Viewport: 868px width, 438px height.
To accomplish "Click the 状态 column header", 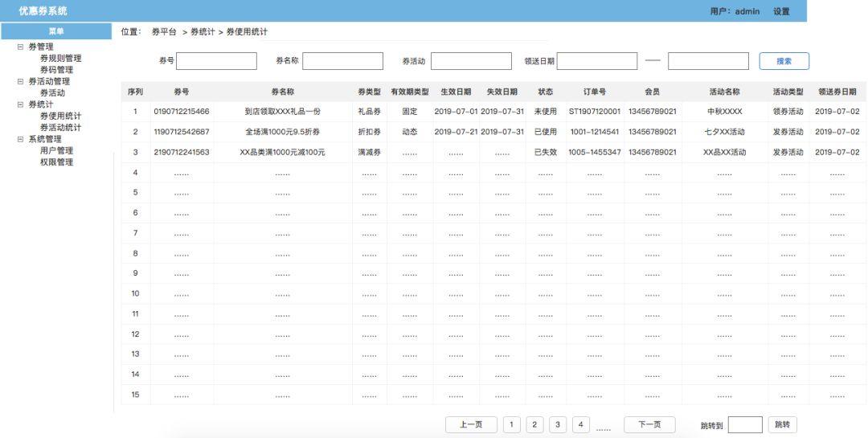I will (545, 92).
